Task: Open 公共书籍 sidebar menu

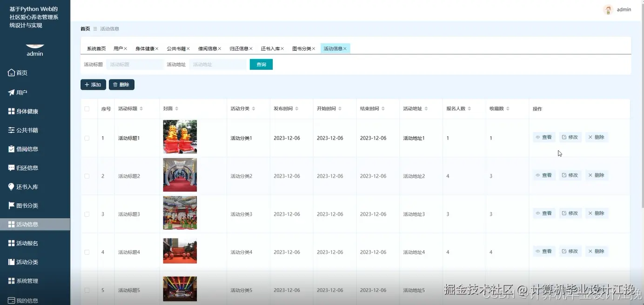Action: tap(35, 130)
